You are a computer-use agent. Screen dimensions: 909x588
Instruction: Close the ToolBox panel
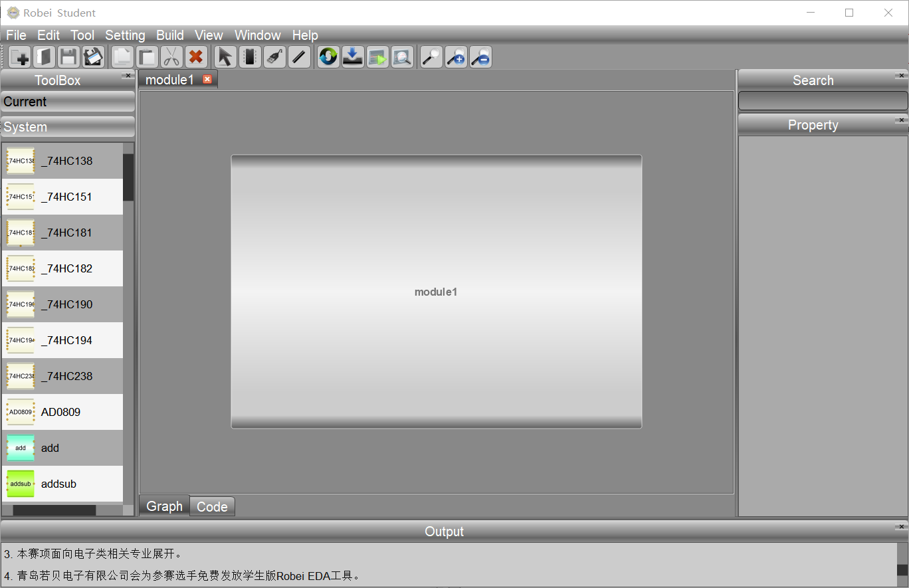[128, 76]
